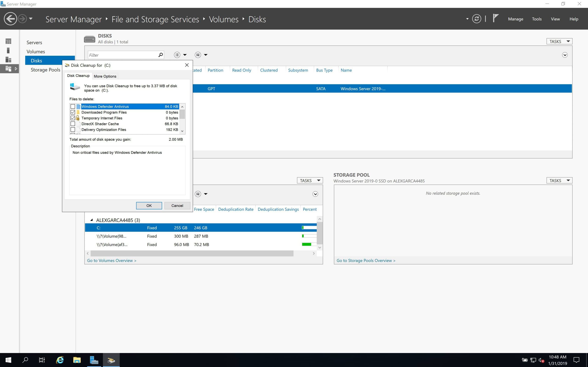Uncheck Downloaded Program Files checkbox
The height and width of the screenshot is (367, 588).
point(73,112)
